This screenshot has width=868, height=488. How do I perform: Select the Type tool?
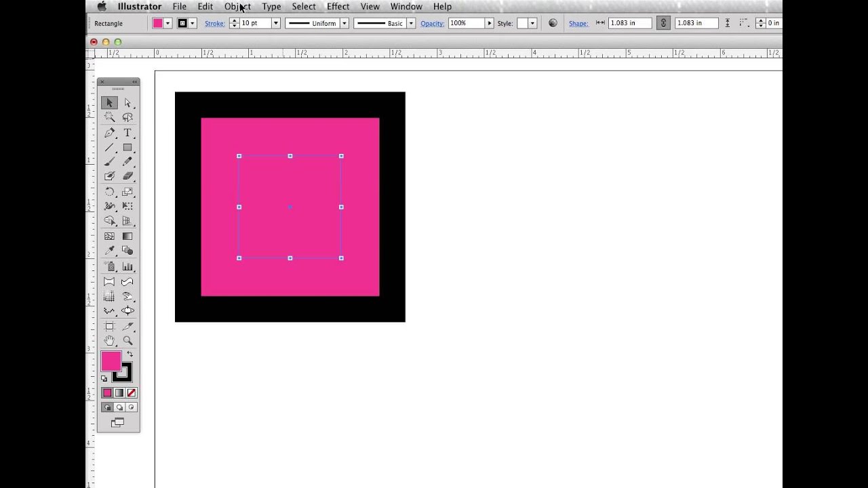point(127,133)
